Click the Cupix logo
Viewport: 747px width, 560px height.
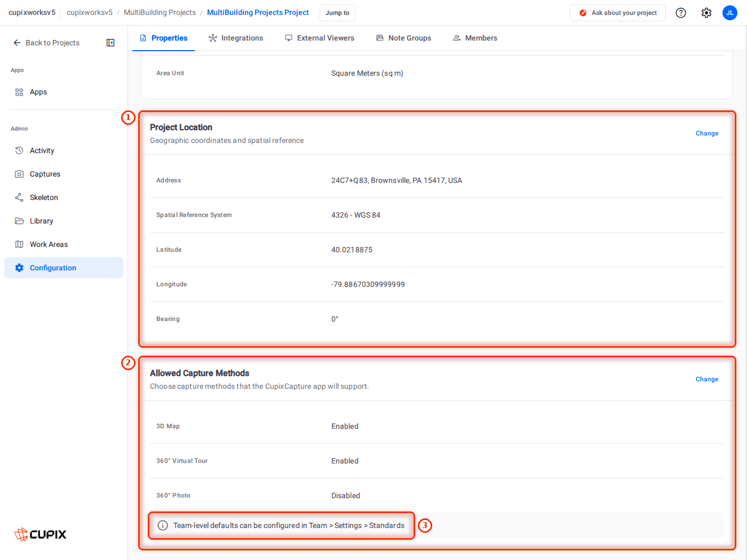tap(41, 534)
